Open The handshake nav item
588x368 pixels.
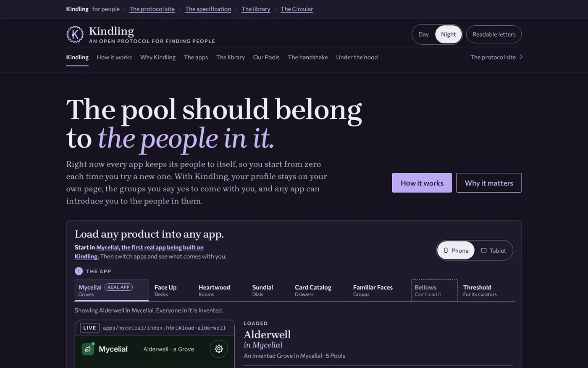[308, 57]
